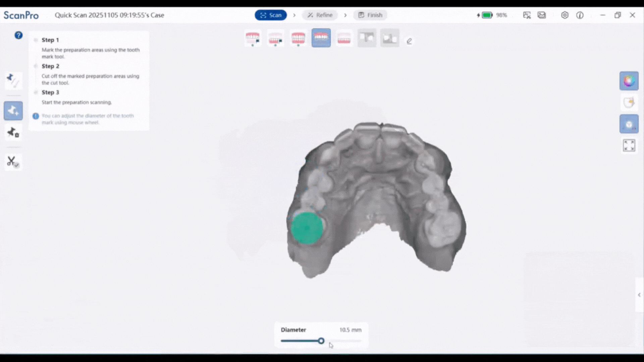644x362 pixels.
Task: Open the info about icon
Action: (580, 15)
